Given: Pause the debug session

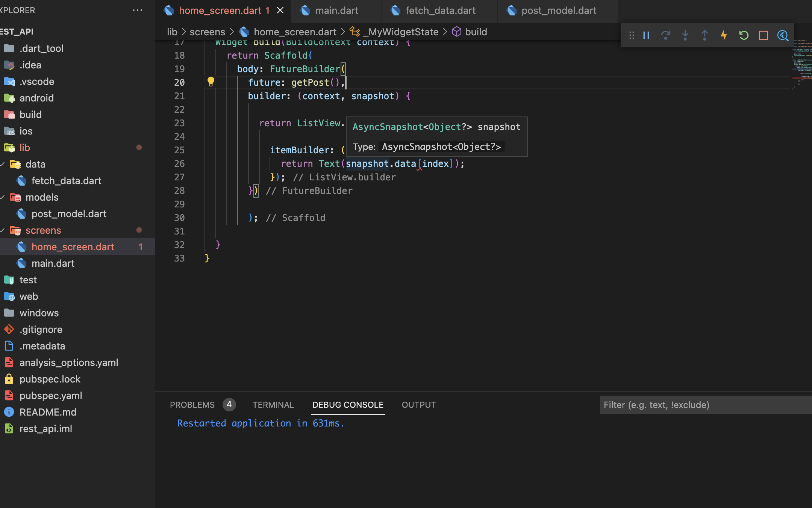Looking at the screenshot, I should tap(646, 35).
